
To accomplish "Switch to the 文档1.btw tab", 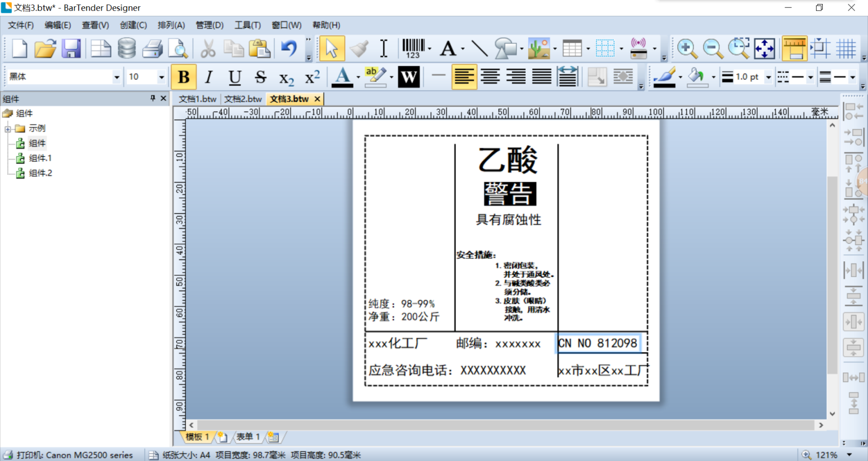I will [x=198, y=99].
